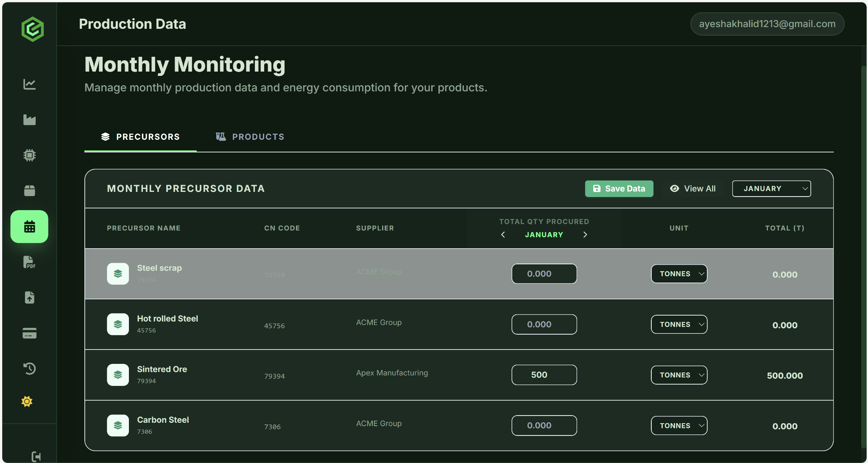
Task: Open the JANUARY month dropdown
Action: pos(771,189)
